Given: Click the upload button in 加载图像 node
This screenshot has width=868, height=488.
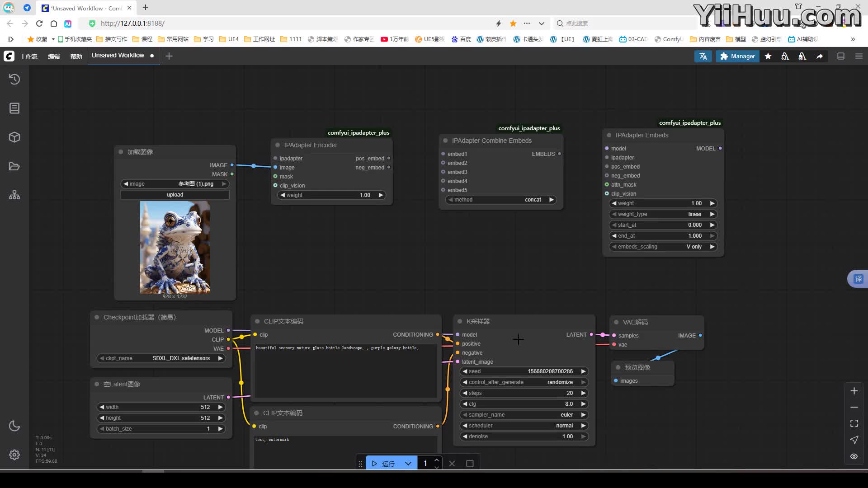Looking at the screenshot, I should pyautogui.click(x=175, y=195).
